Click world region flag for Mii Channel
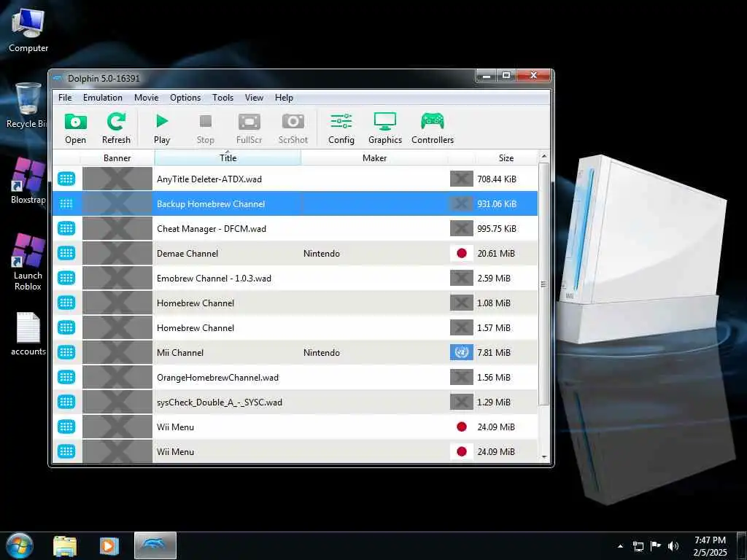 pyautogui.click(x=462, y=352)
